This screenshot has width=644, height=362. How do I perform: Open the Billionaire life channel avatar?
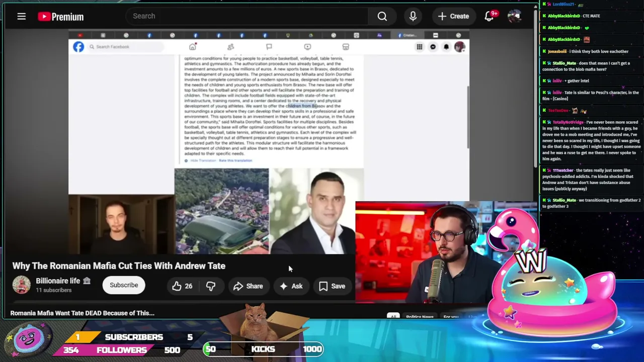(22, 285)
